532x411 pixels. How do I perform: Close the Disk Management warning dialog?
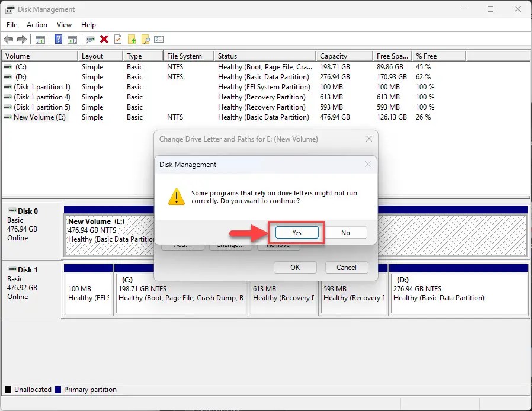[367, 164]
